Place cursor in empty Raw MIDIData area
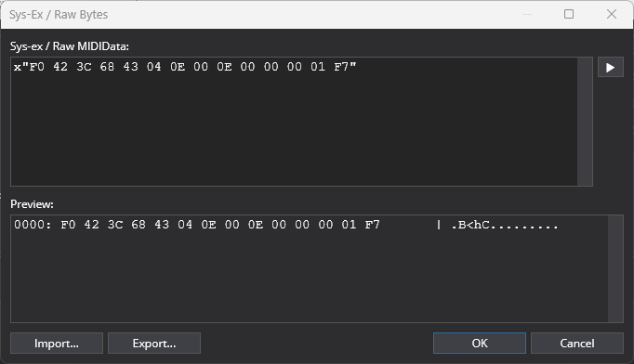The image size is (634, 364). pyautogui.click(x=294, y=129)
